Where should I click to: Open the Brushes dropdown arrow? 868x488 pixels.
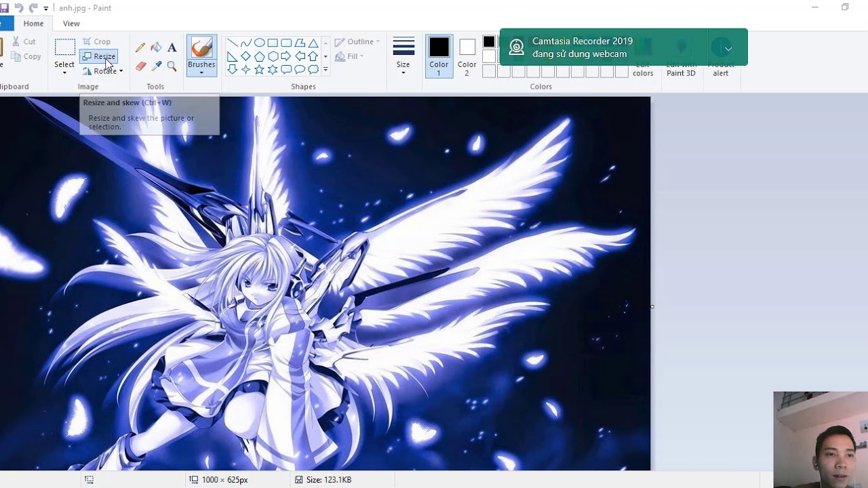tap(201, 73)
